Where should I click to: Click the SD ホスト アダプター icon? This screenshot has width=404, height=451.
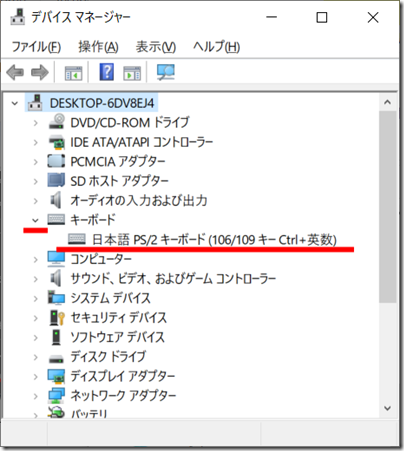point(56,180)
